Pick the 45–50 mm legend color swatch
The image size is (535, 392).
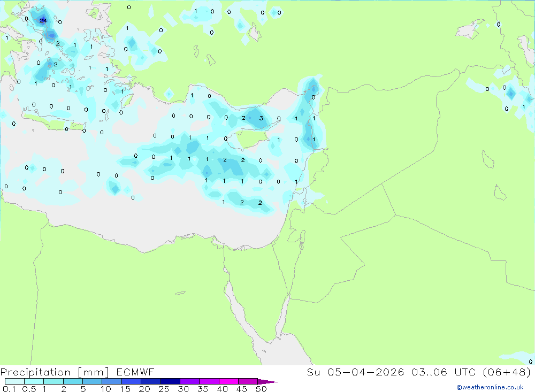248,381
